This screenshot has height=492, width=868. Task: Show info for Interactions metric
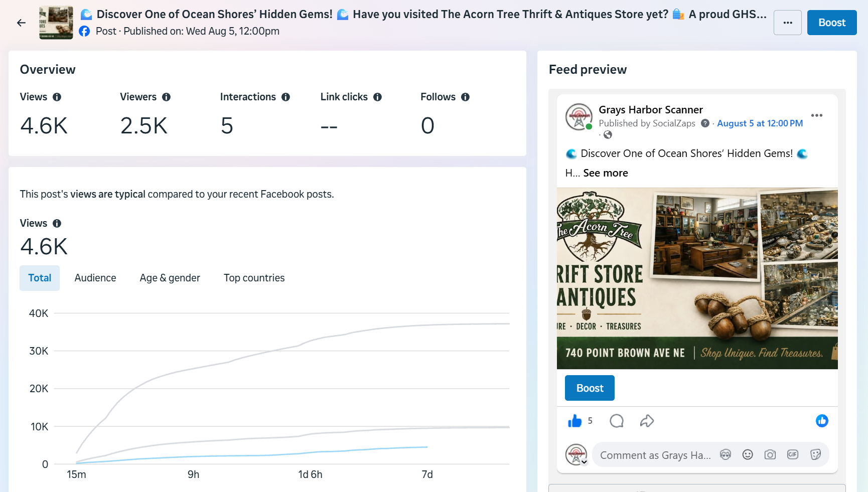pos(285,97)
